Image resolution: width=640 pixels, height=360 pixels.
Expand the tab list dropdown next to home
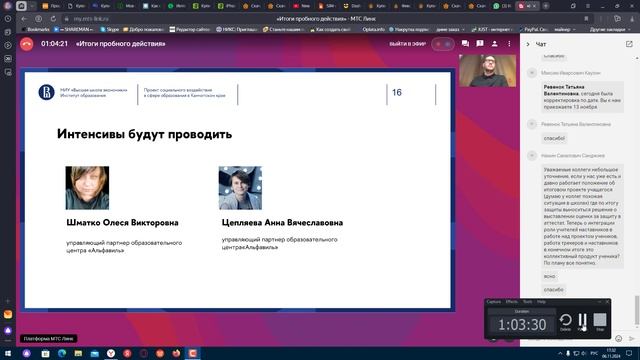(x=32, y=6)
